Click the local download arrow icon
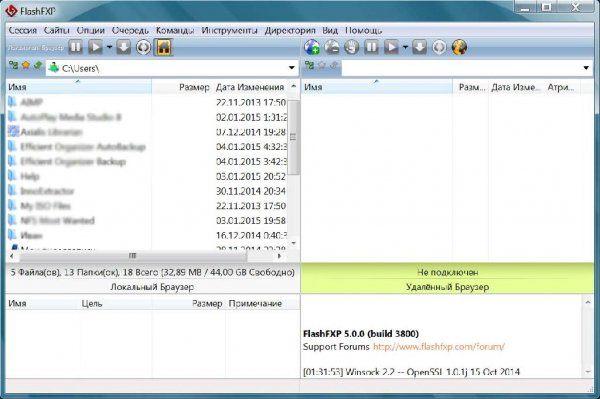The image size is (600, 399). coord(124,47)
